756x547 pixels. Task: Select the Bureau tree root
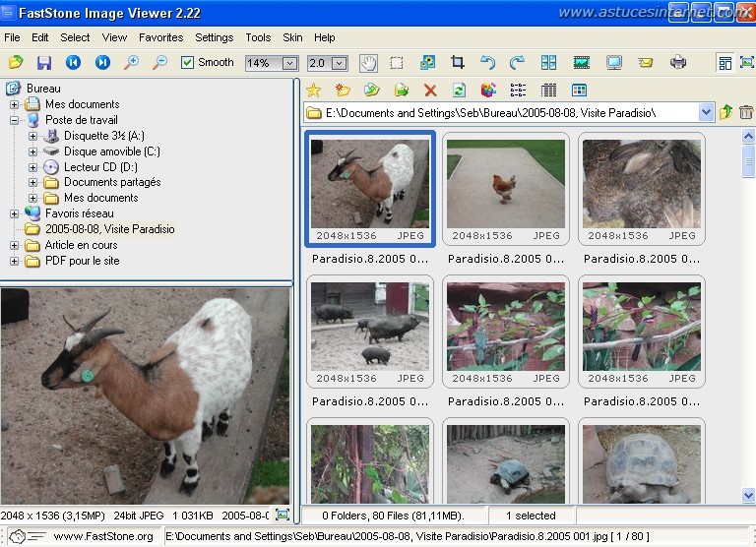[43, 89]
